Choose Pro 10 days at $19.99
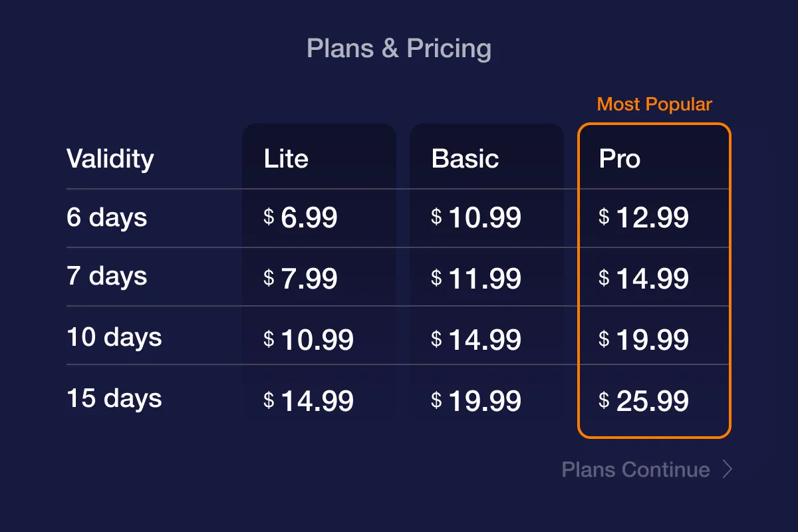Screen dimensions: 798x532 click(x=644, y=340)
